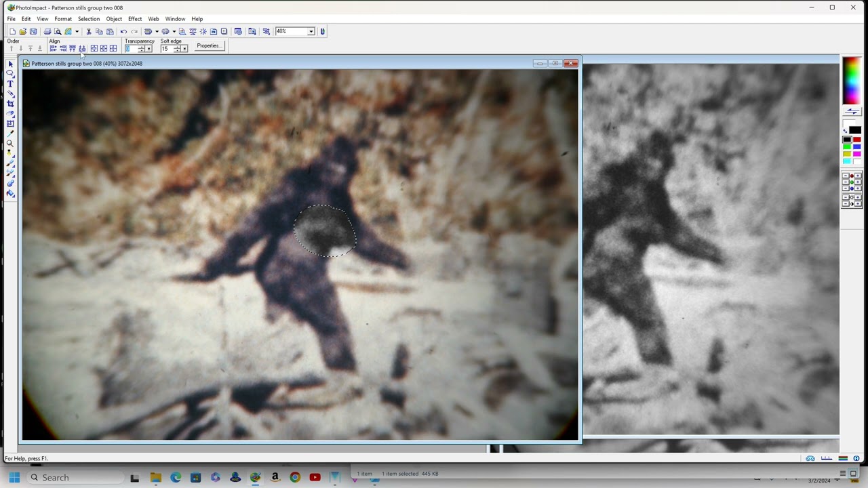The height and width of the screenshot is (488, 868).
Task: Click Align Top icon in Align group
Action: (x=73, y=49)
